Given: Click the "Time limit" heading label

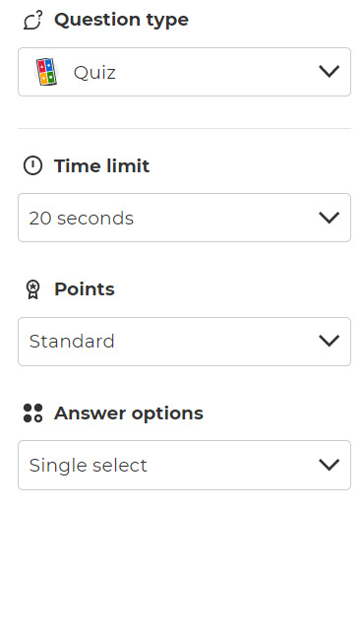Looking at the screenshot, I should pos(101,166).
